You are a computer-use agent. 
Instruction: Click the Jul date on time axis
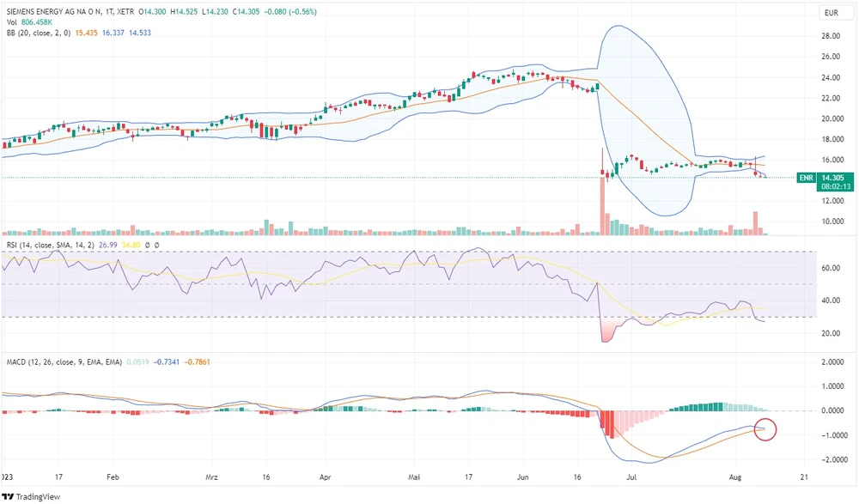(632, 474)
